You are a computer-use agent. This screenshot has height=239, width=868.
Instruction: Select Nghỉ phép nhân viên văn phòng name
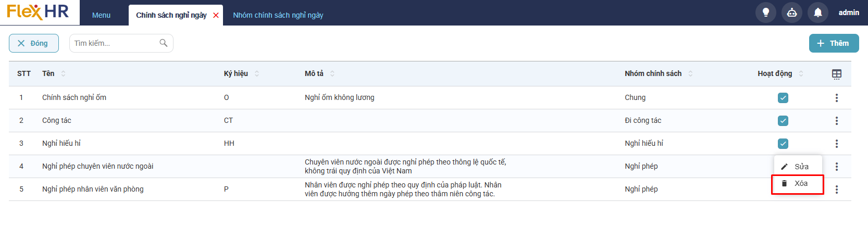93,189
